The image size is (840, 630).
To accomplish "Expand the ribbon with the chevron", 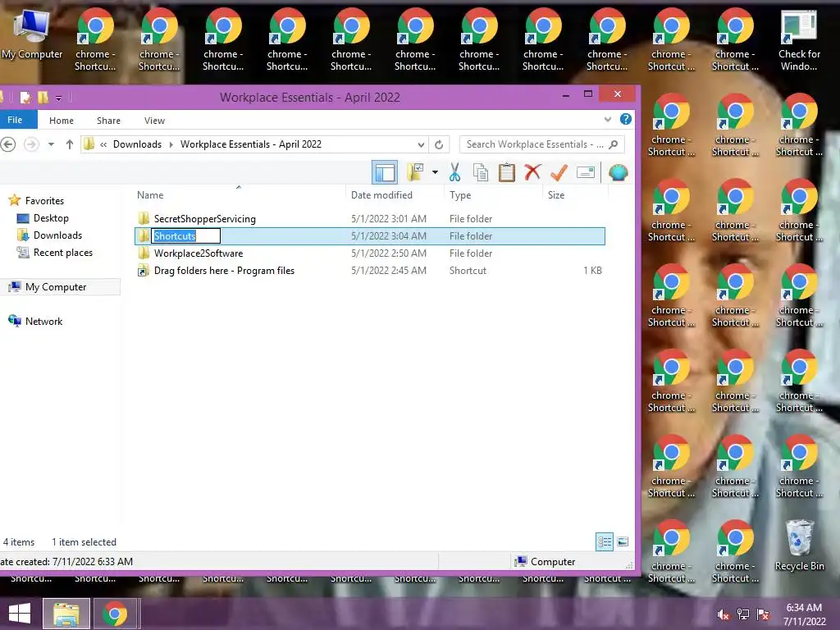I will point(608,120).
